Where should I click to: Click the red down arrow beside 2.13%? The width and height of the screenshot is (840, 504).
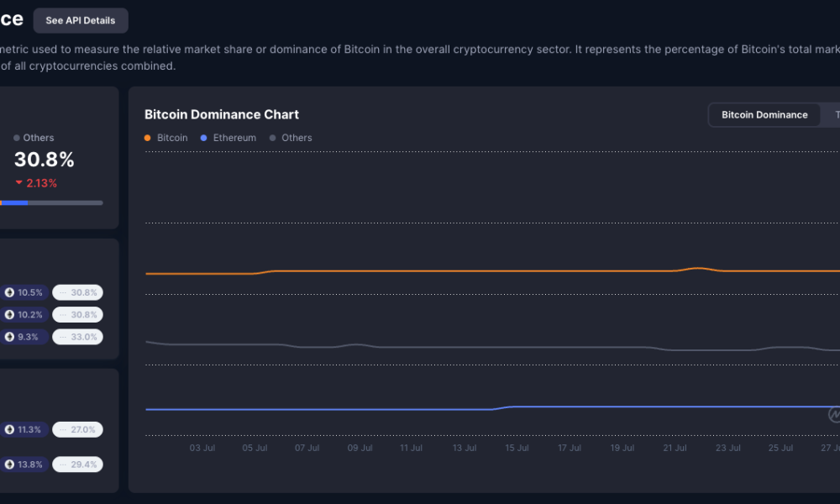click(x=19, y=182)
